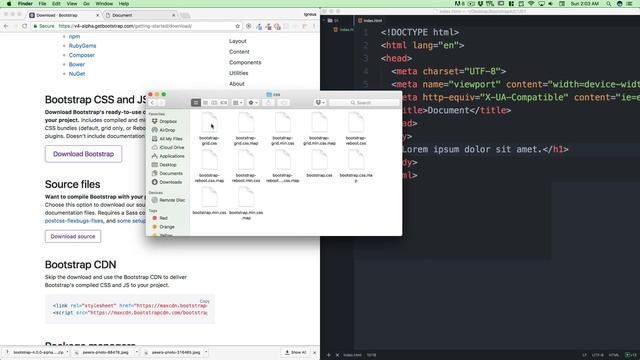Bookmark page with star icon

pyautogui.click(x=237, y=26)
